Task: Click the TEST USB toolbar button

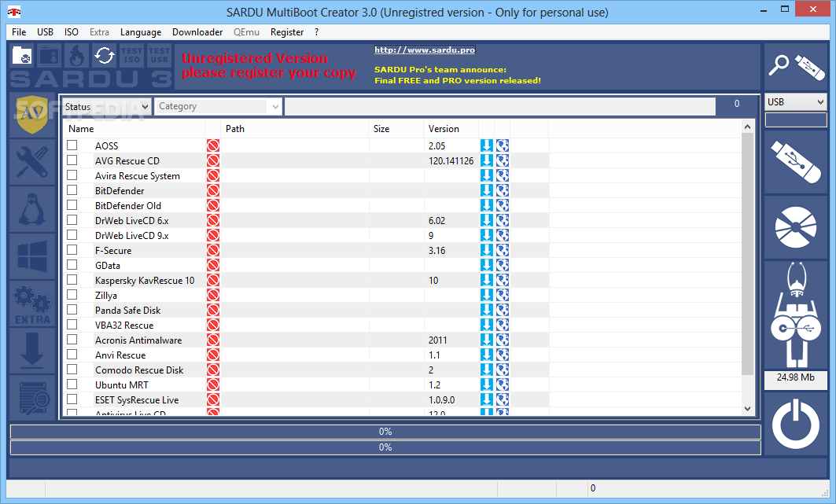Action: pos(159,55)
